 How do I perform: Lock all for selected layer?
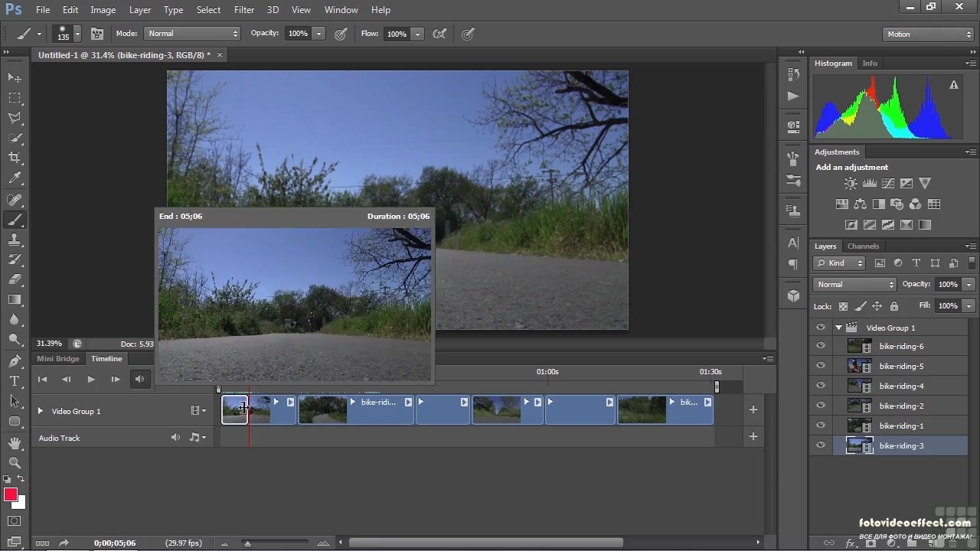(893, 306)
